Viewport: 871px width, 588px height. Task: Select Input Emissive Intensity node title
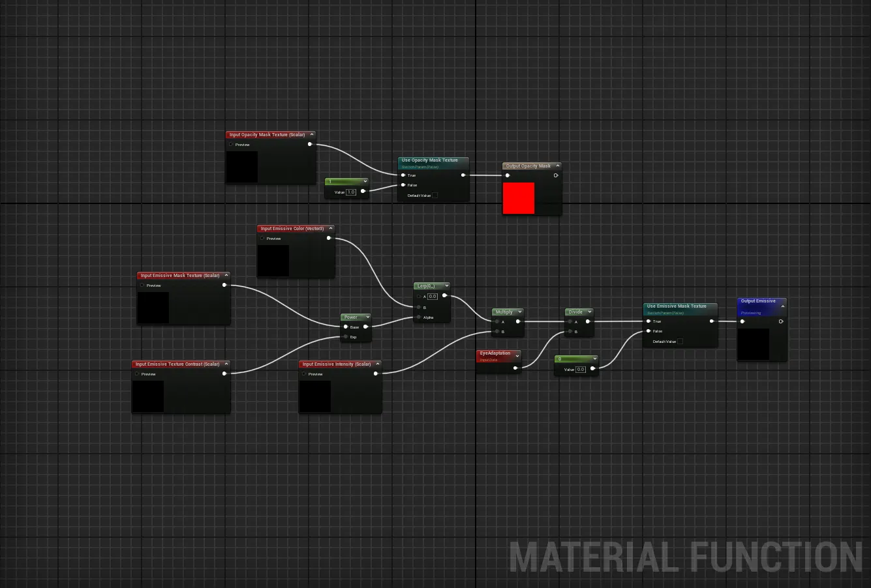click(337, 364)
